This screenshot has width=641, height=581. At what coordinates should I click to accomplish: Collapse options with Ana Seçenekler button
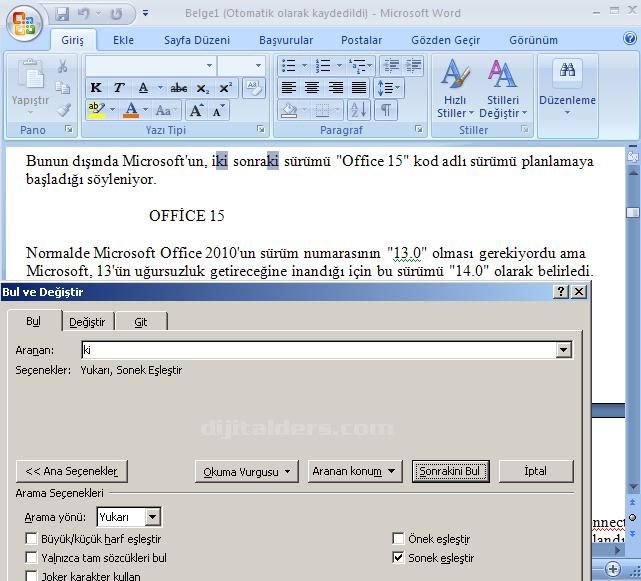72,471
